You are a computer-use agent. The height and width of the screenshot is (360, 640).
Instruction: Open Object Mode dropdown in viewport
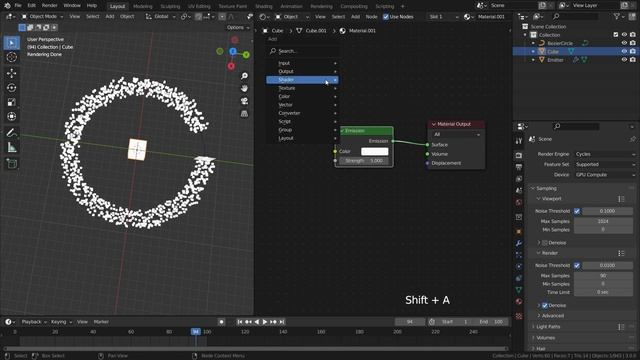tap(42, 17)
